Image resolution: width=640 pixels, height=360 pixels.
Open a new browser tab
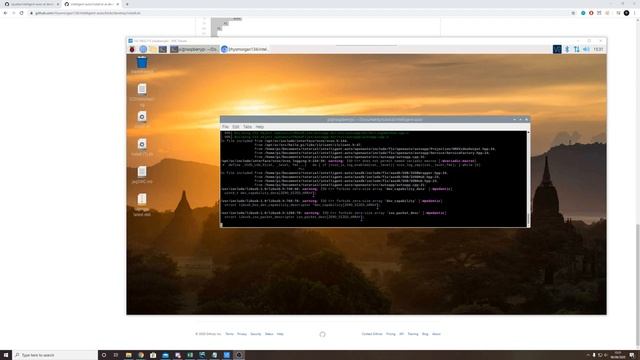tap(127, 4)
